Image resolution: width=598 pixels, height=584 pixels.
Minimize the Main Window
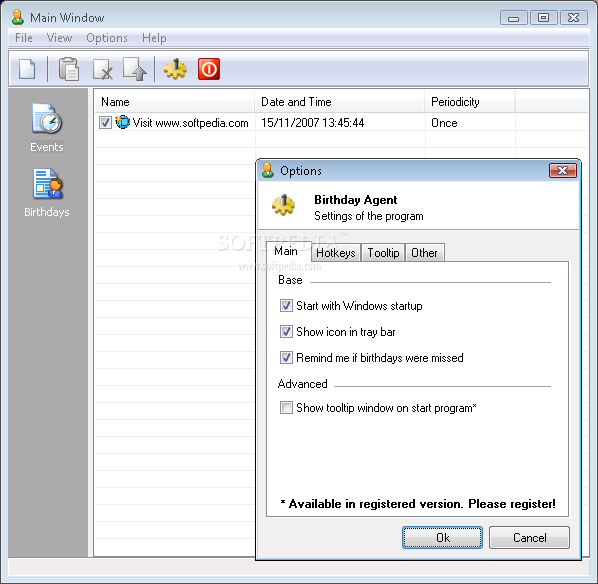tap(514, 18)
